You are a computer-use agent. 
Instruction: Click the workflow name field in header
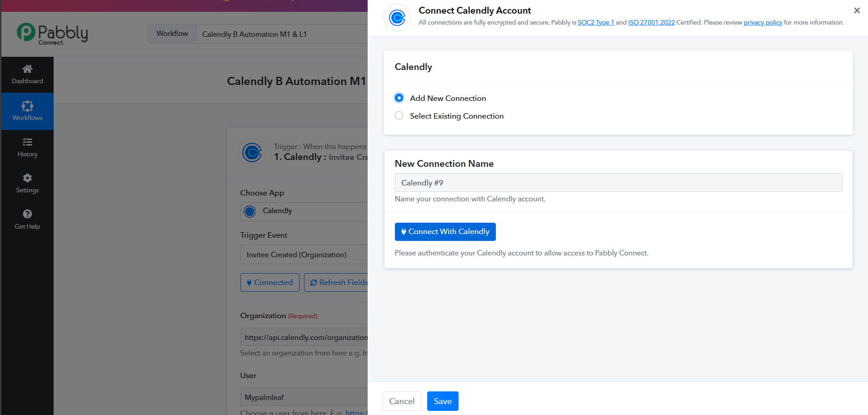282,34
